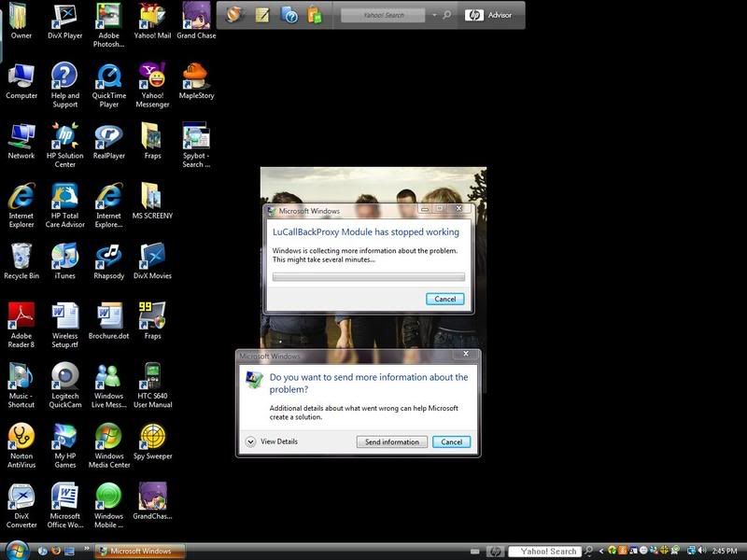The width and height of the screenshot is (747, 560).
Task: Open the Recycle Bin
Action: tap(21, 257)
